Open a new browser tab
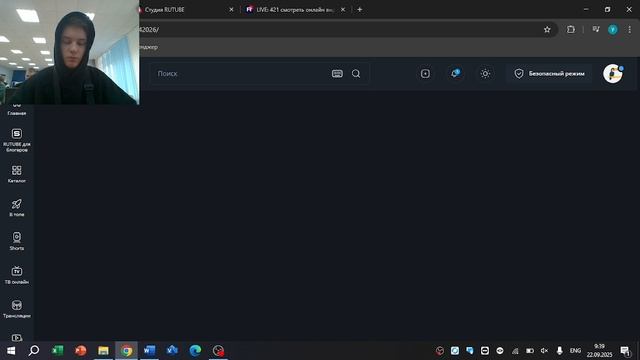 point(360,9)
